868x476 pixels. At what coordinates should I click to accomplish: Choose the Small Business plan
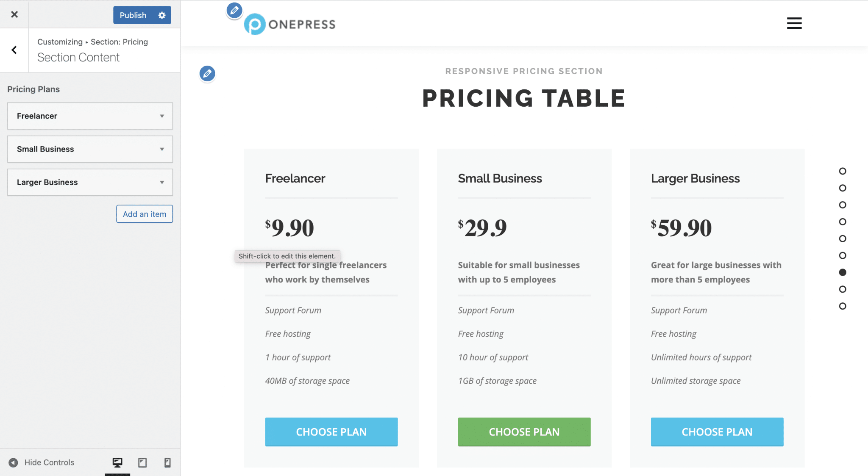click(524, 432)
